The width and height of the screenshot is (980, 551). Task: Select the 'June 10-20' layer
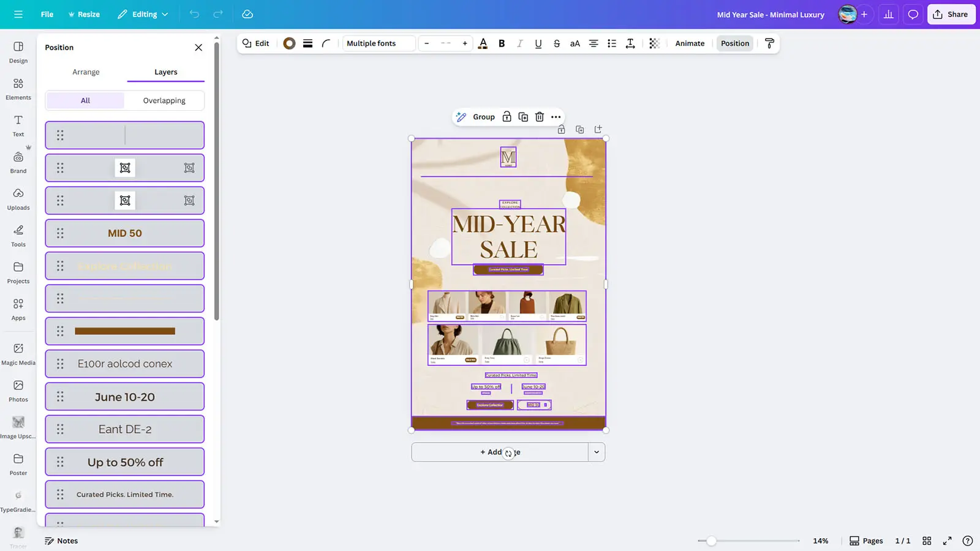pos(125,397)
